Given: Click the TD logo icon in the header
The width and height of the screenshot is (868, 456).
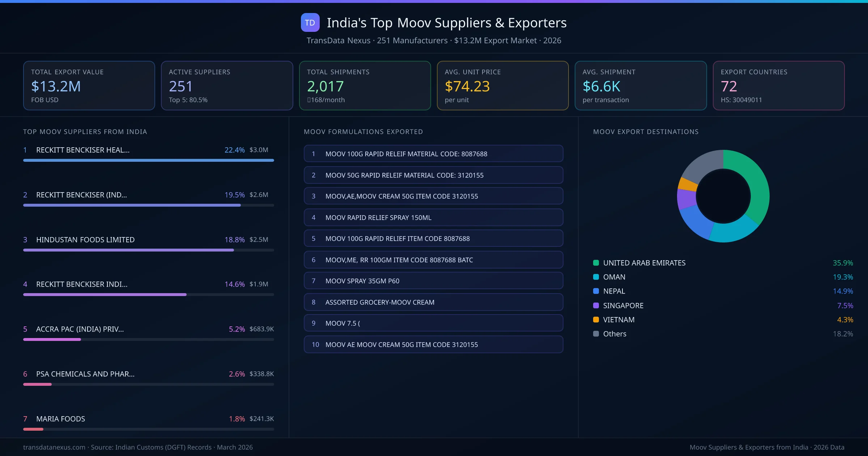Looking at the screenshot, I should click(310, 22).
